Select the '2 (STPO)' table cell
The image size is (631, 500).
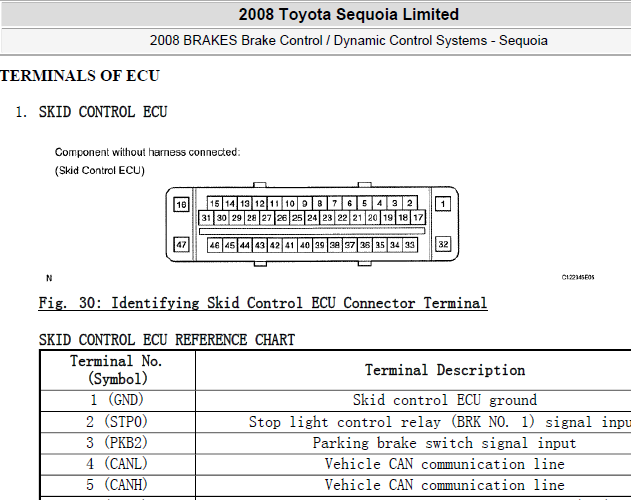pyautogui.click(x=118, y=421)
